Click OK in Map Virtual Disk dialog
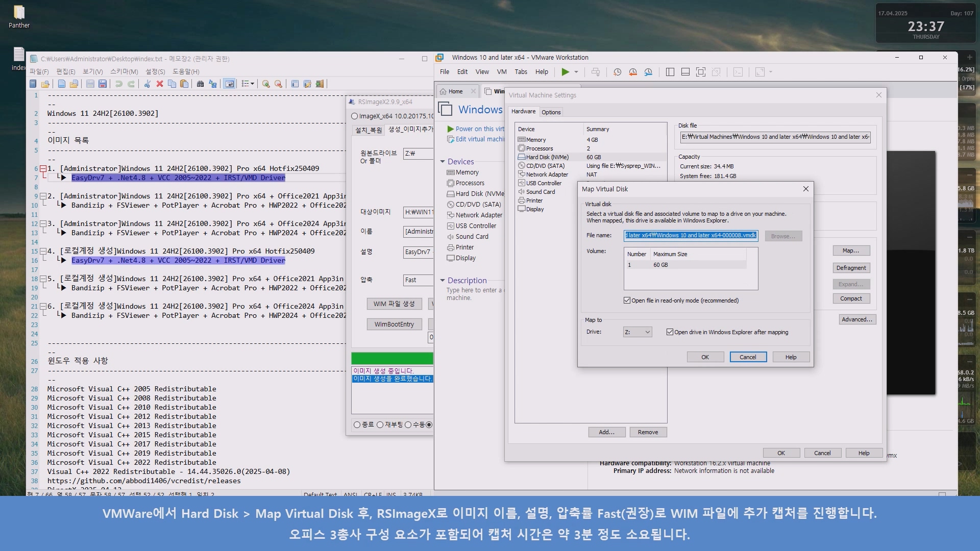 pos(705,357)
